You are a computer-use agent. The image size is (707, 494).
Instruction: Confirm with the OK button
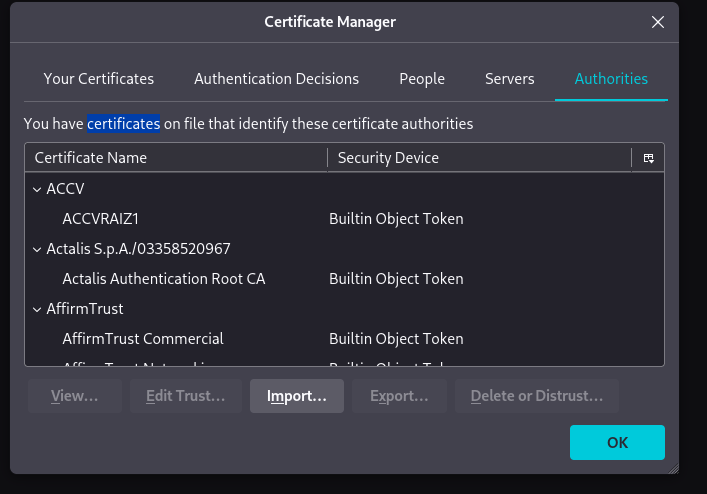point(617,443)
